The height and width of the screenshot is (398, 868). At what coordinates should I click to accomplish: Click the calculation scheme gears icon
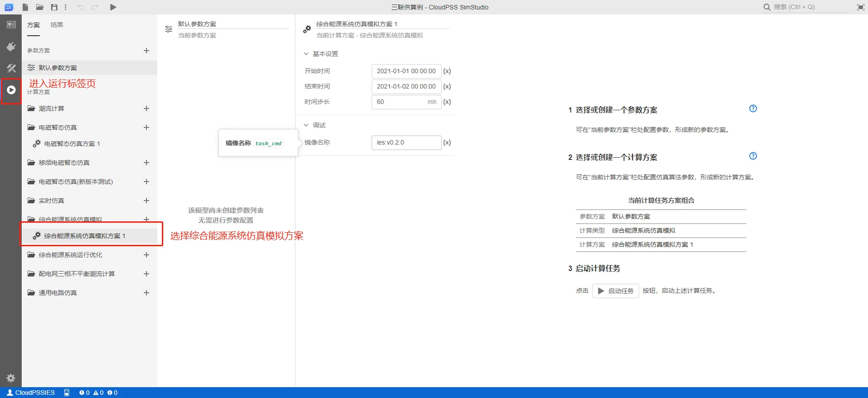pyautogui.click(x=307, y=29)
